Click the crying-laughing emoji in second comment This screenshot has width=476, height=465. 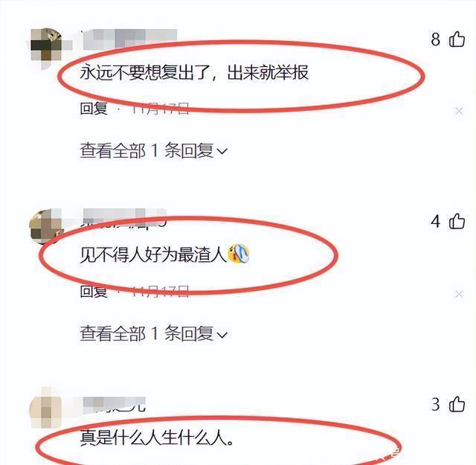pos(239,254)
